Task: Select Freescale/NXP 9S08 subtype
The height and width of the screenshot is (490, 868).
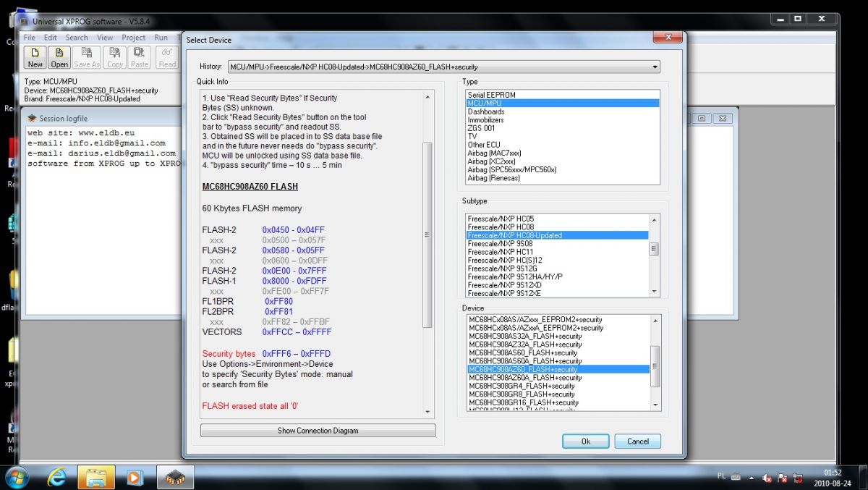Action: pyautogui.click(x=557, y=244)
